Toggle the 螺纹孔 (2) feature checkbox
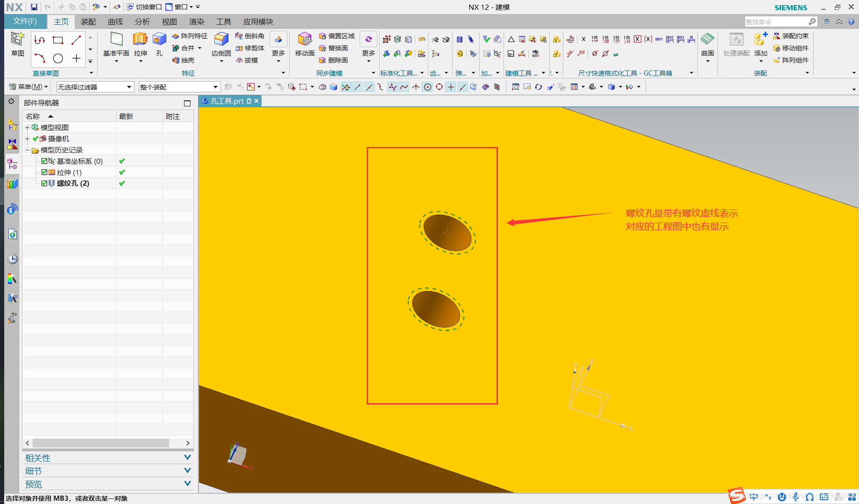This screenshot has width=859, height=504. click(44, 183)
